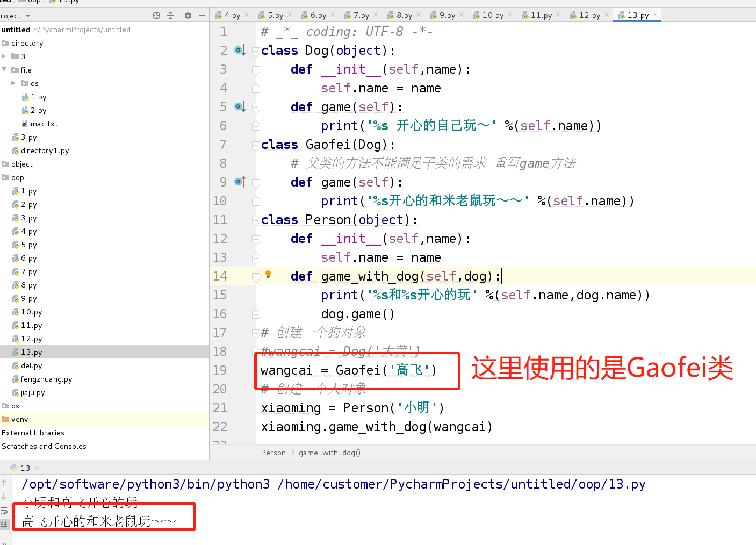
Task: Select directory1.py in the project tree
Action: 45,150
